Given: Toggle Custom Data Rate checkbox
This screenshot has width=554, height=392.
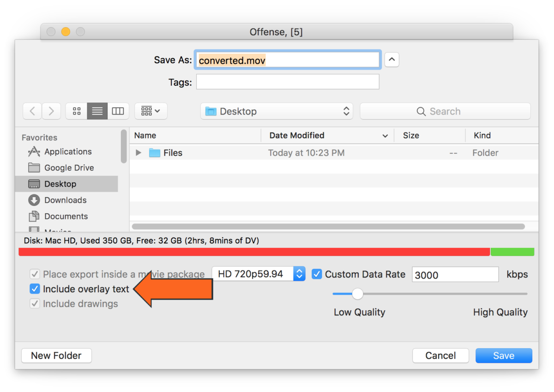Looking at the screenshot, I should click(317, 274).
